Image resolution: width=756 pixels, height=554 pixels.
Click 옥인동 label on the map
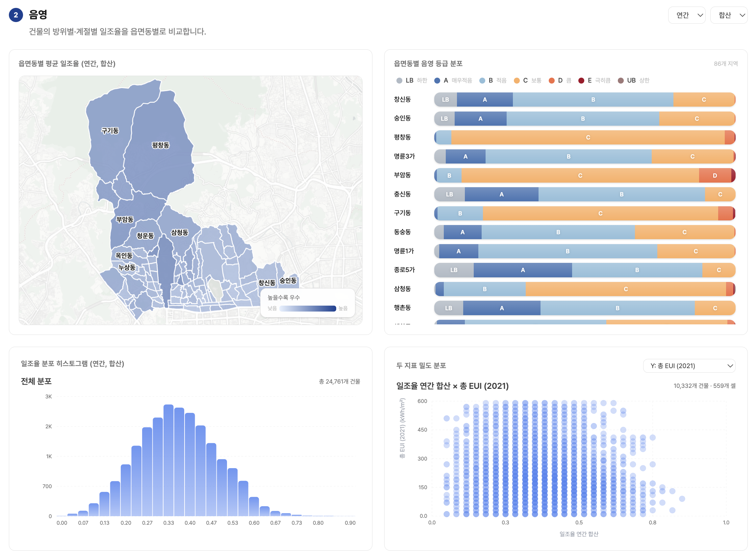click(x=124, y=256)
